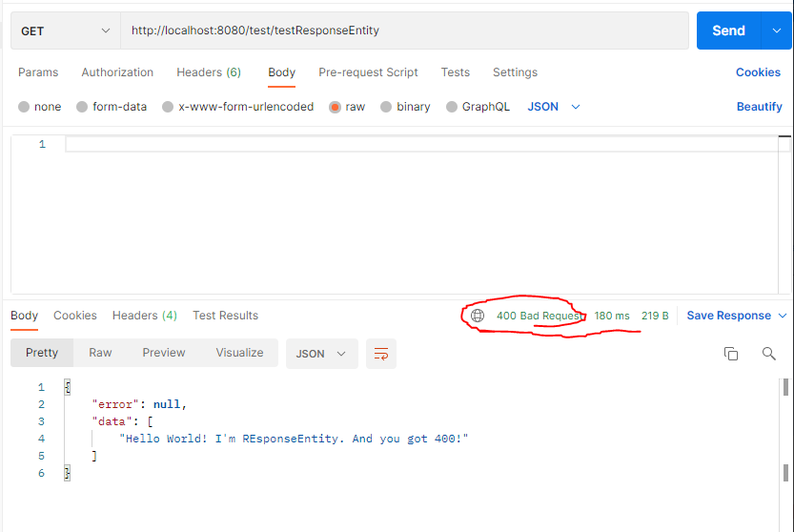This screenshot has width=794, height=532.
Task: Click the "Hello World!" response string
Action: [x=294, y=439]
